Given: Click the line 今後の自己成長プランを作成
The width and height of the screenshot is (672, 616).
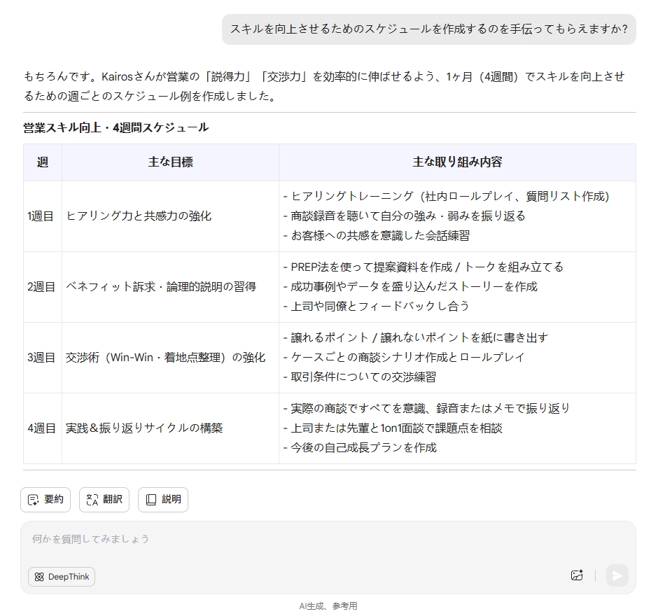Looking at the screenshot, I should pyautogui.click(x=360, y=448).
